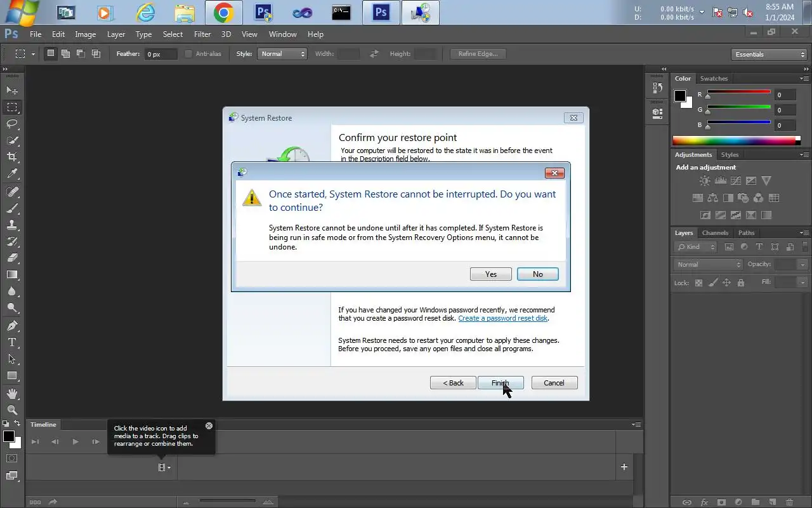This screenshot has width=812, height=508.
Task: Select the Crop tool
Action: click(12, 157)
